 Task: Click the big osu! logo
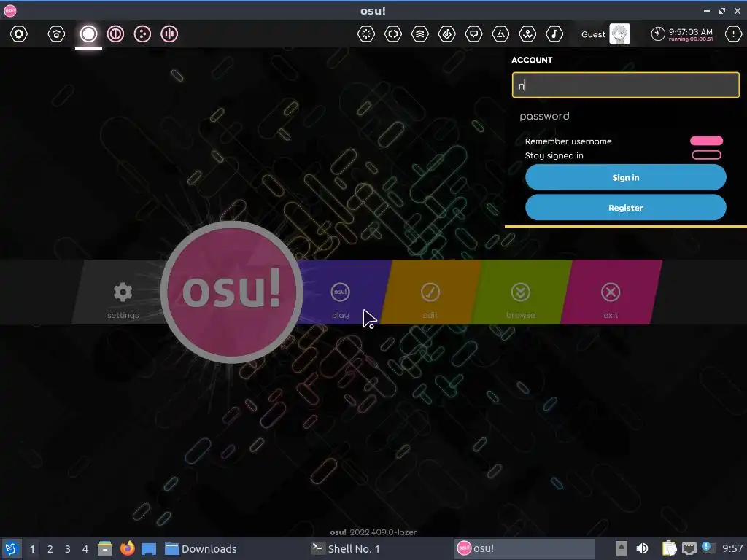pyautogui.click(x=232, y=292)
